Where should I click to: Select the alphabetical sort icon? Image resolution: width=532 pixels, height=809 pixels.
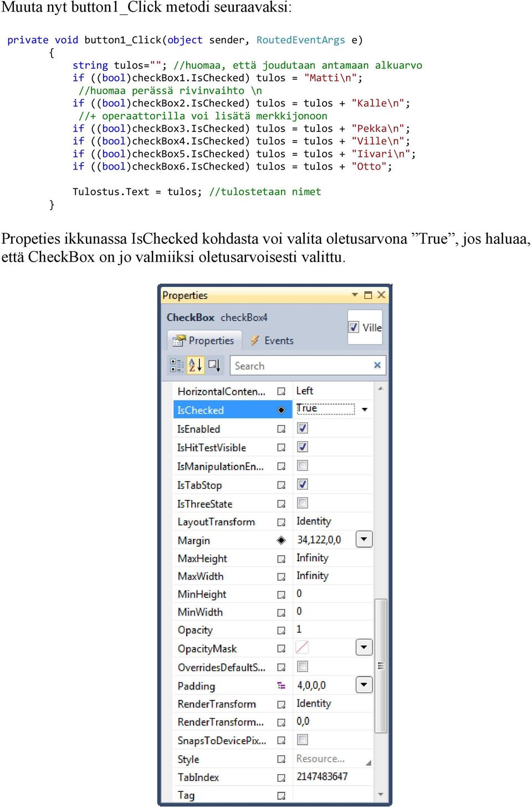click(195, 365)
